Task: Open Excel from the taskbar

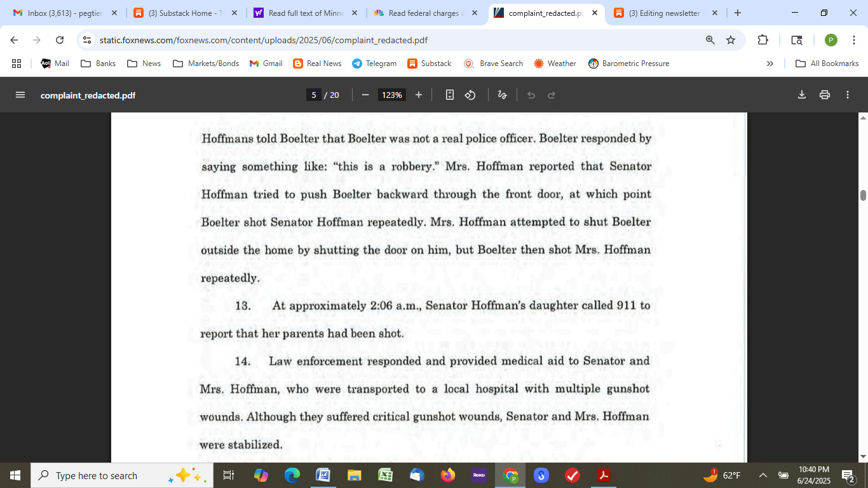Action: (x=385, y=475)
